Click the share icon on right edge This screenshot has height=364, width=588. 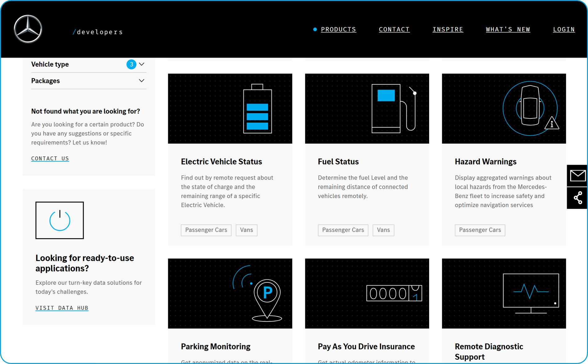[x=577, y=198]
